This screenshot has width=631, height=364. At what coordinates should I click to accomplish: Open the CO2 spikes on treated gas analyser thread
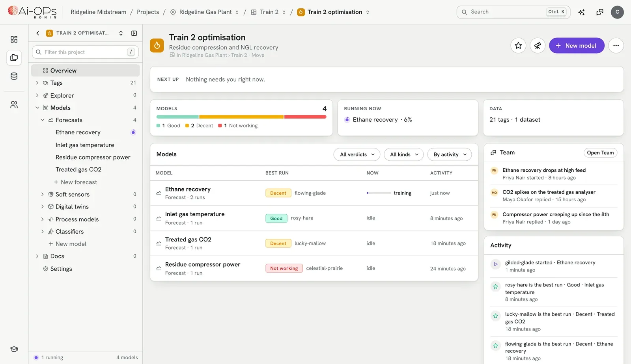[x=554, y=196]
